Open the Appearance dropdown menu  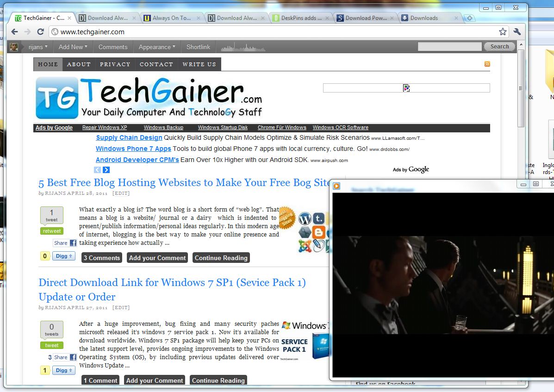tap(157, 47)
